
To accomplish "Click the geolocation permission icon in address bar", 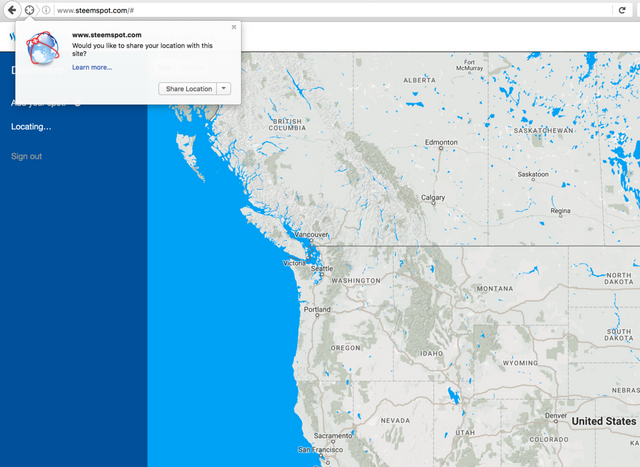I will pos(29,10).
